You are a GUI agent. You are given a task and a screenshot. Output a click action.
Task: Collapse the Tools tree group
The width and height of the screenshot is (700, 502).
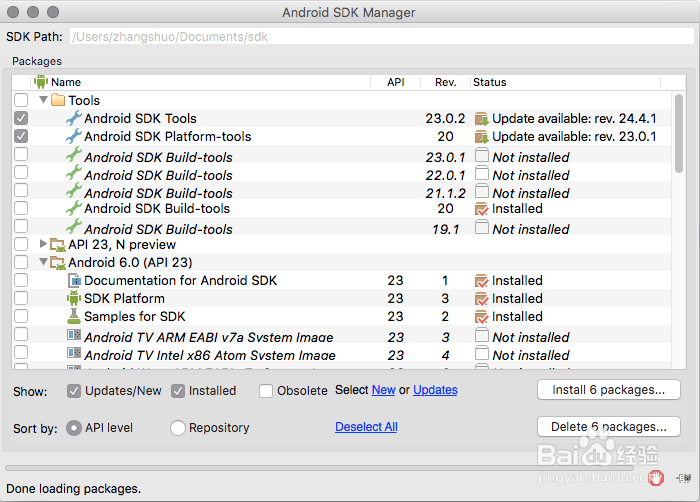click(43, 100)
